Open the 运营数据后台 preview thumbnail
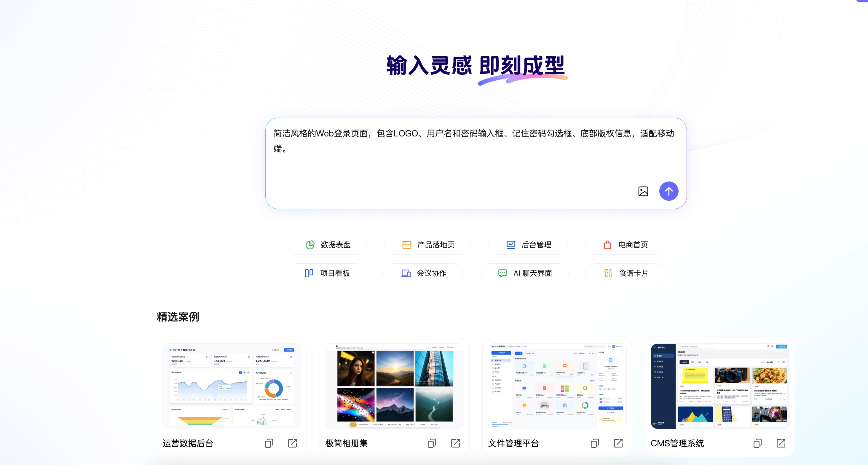This screenshot has height=465, width=868. 232,386
